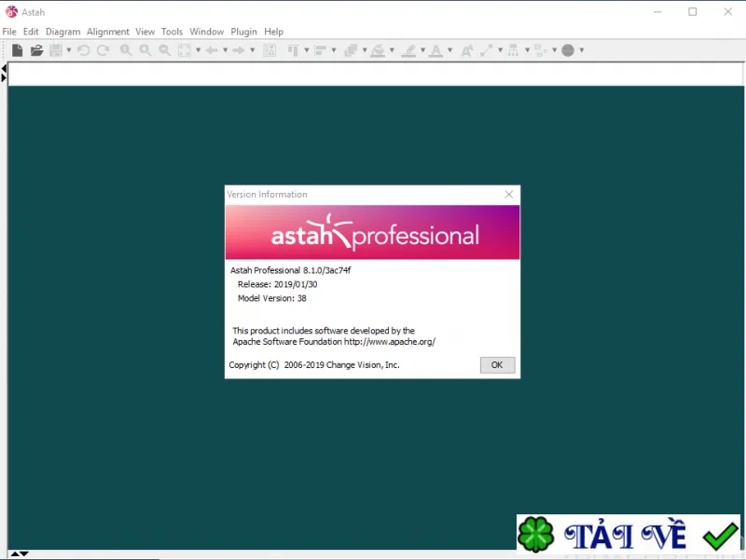
Task: Close the Version Information dialog
Action: tap(508, 195)
